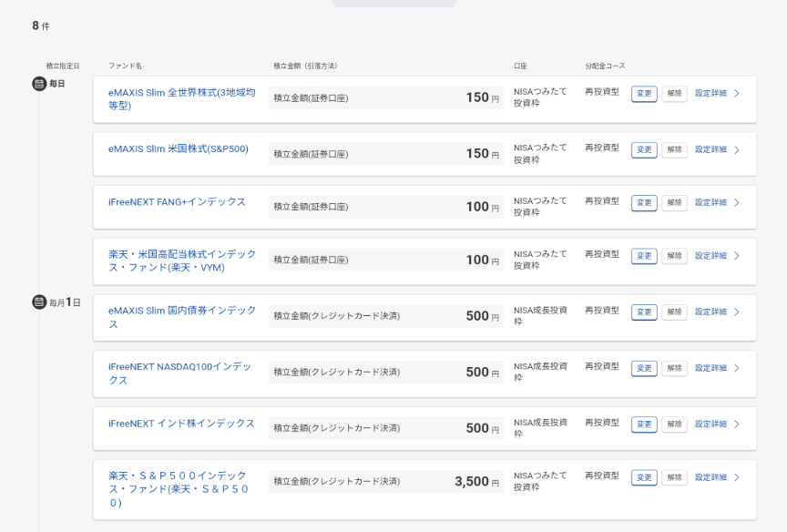Open 設定詳細 for eMAXIS Slim 国内債券インデックス

click(710, 312)
